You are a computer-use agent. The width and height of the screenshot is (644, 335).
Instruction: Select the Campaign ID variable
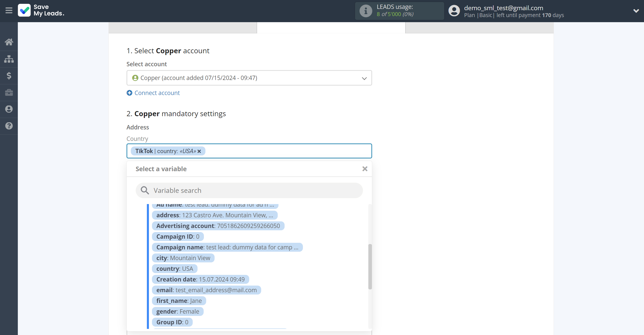tap(178, 237)
